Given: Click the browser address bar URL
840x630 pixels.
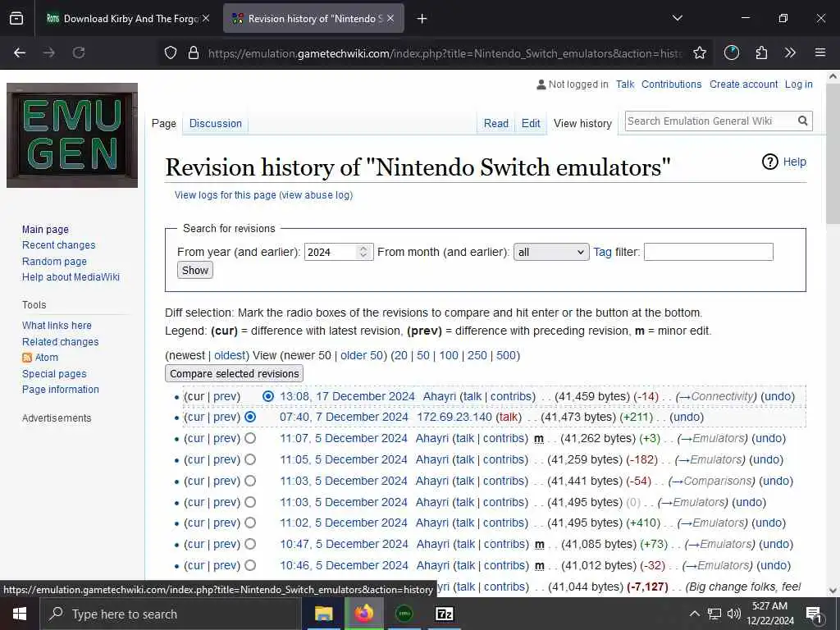Looking at the screenshot, I should pyautogui.click(x=445, y=53).
